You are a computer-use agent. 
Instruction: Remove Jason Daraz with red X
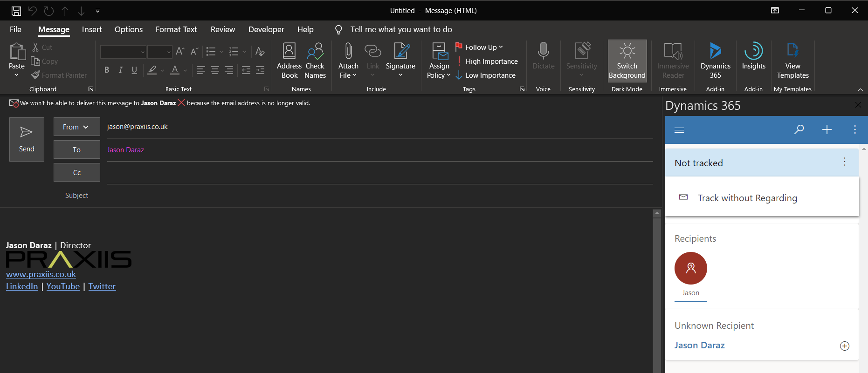click(x=181, y=103)
